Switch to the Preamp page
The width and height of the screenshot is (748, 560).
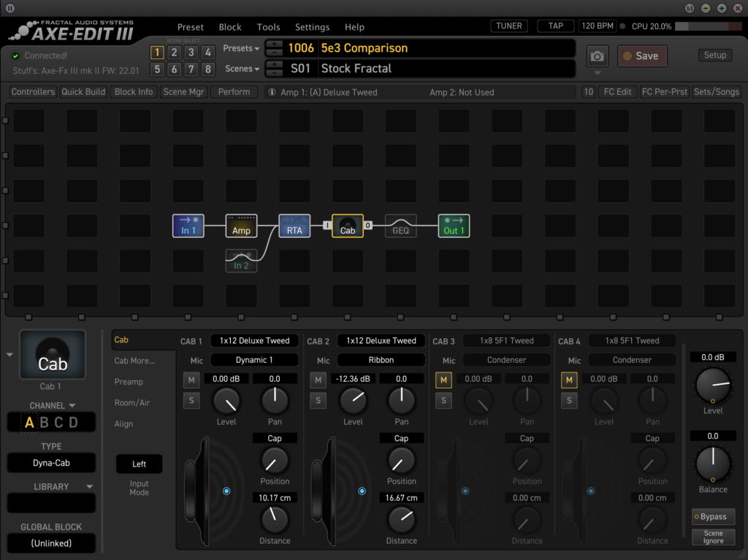[x=129, y=382]
